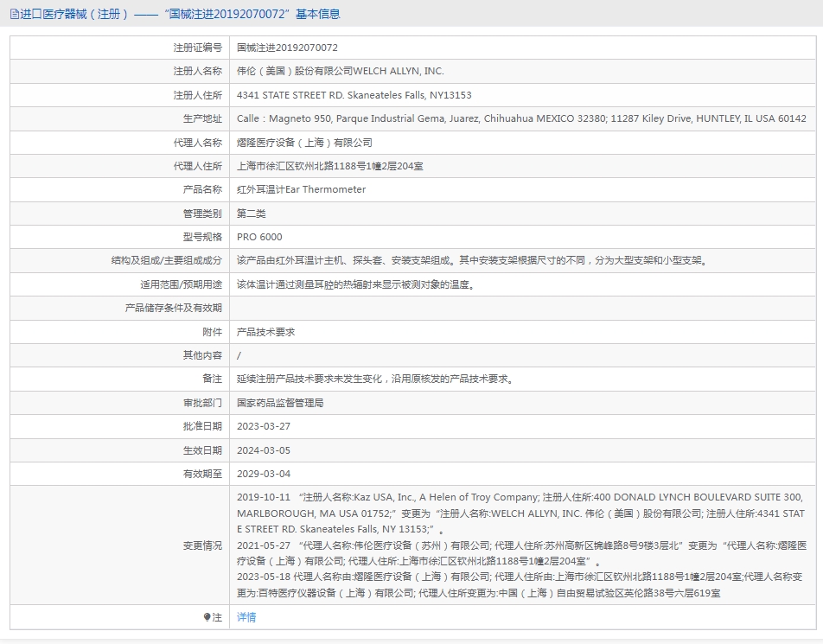Click the 审批部门 label
The width and height of the screenshot is (823, 644).
pos(202,403)
